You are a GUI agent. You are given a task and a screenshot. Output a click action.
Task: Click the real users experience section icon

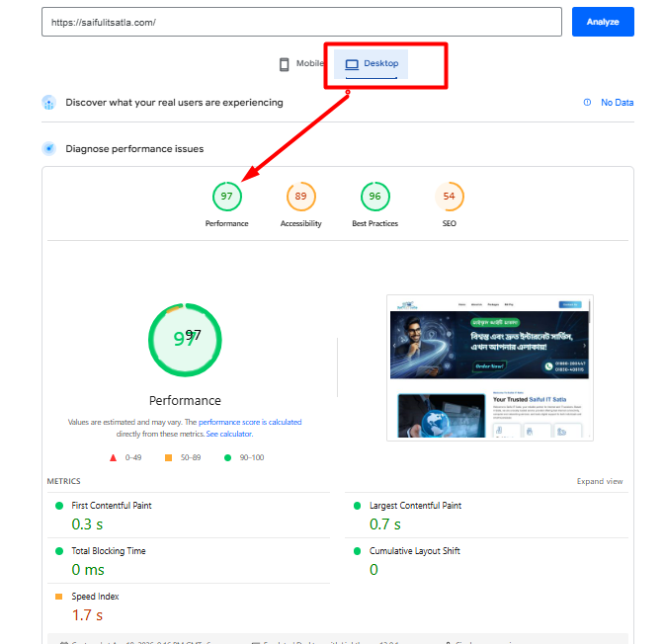coord(48,103)
